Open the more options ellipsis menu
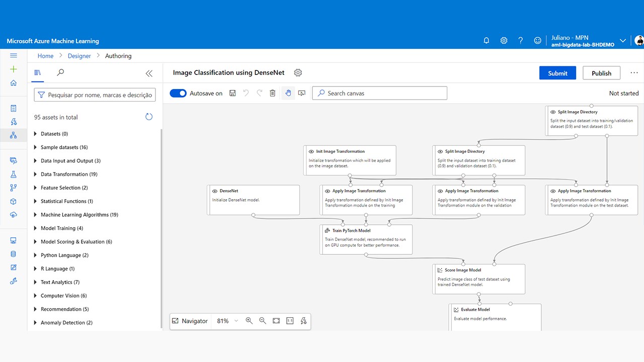The height and width of the screenshot is (362, 644). (634, 73)
